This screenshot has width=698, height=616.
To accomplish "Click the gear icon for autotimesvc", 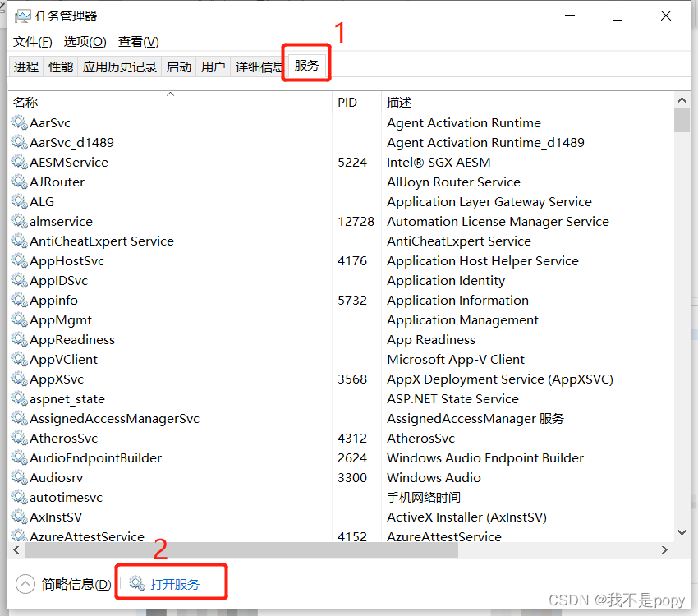I will click(20, 497).
